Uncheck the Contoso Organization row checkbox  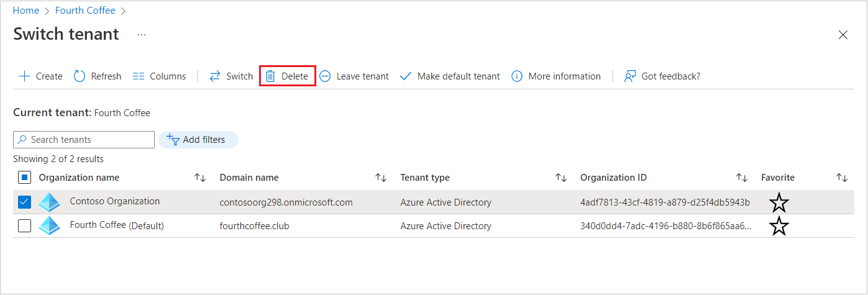point(24,202)
